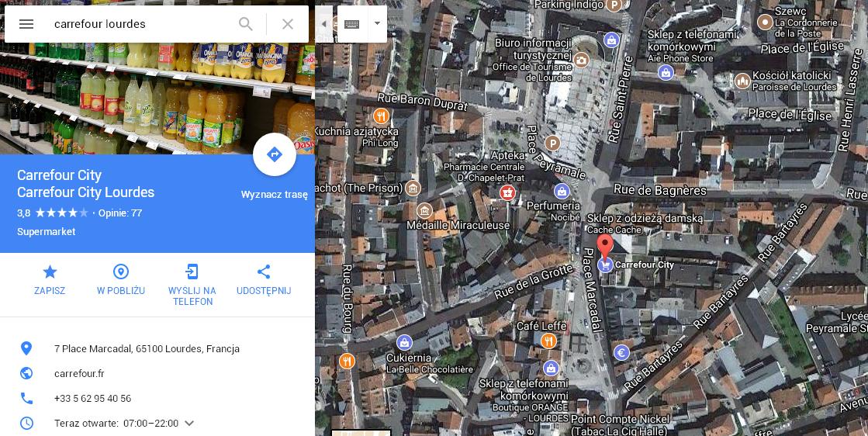Click 'Udostępnij' share icon
The width and height of the screenshot is (868, 436).
[x=264, y=272]
